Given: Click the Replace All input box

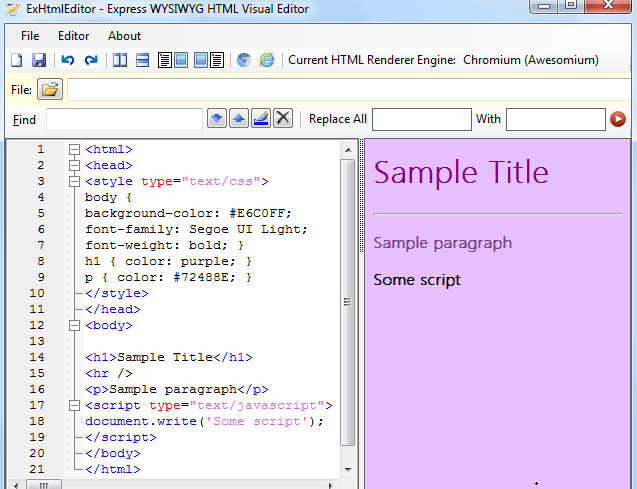Looking at the screenshot, I should (x=421, y=120).
